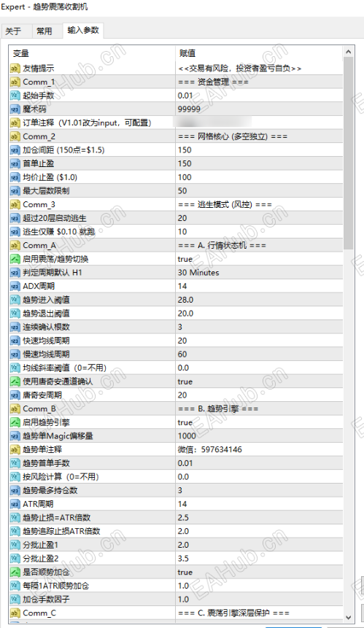
Task: Open the 关于 tab
Action: [14, 31]
